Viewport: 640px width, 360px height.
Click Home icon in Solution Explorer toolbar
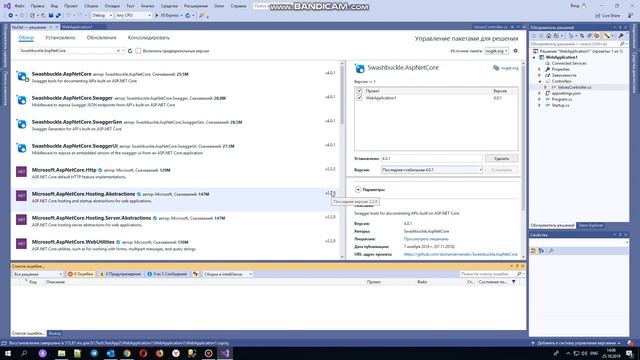(x=548, y=36)
